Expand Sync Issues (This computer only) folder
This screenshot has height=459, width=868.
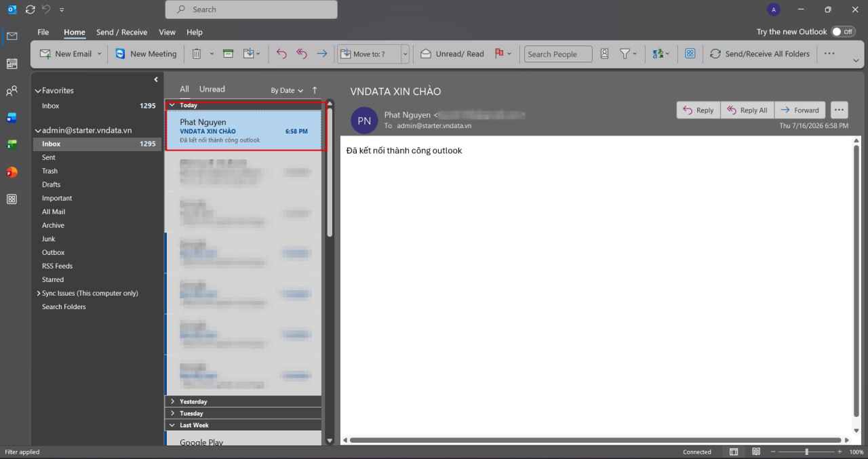tap(38, 294)
